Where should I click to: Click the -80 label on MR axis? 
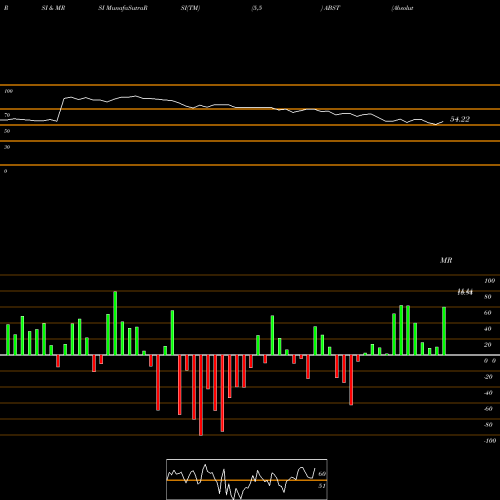(x=488, y=425)
